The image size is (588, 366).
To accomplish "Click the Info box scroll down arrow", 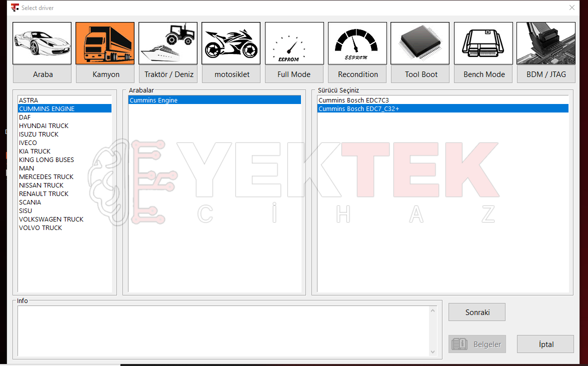I will tap(433, 352).
